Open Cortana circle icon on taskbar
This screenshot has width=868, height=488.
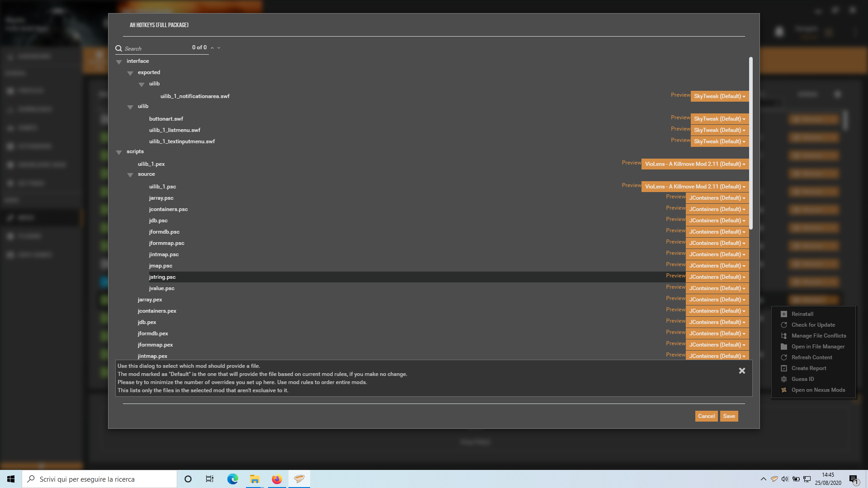pos(188,479)
